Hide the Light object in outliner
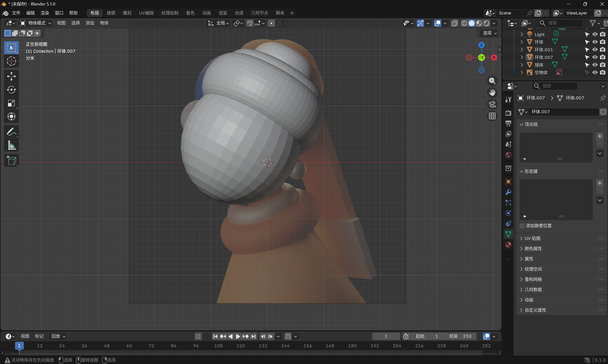 point(595,34)
